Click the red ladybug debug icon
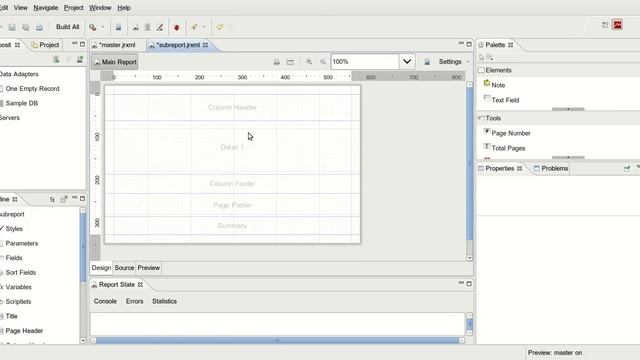The width and height of the screenshot is (640, 360). (x=177, y=27)
